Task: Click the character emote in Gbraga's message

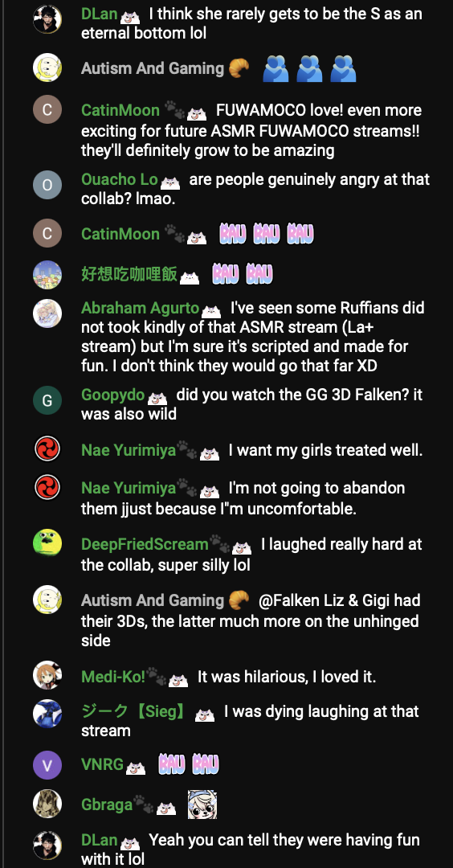Action: coord(202,805)
